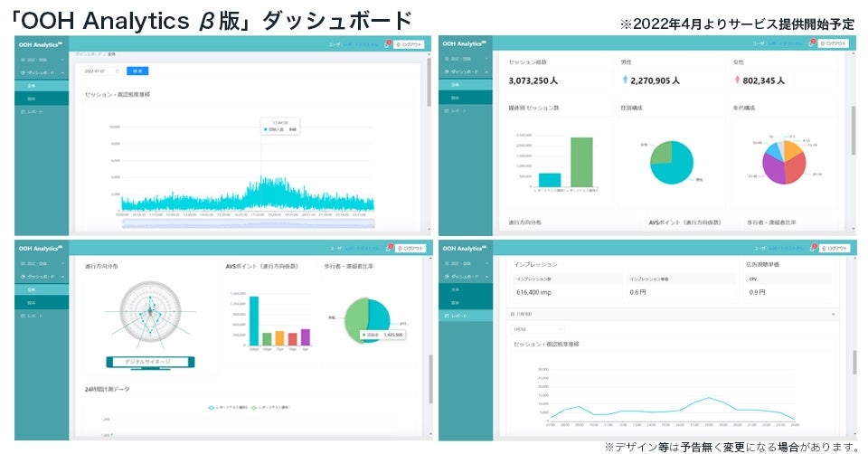Viewport: 868px width, 454px height.
Task: Click the vertical scrollbar of the radar chart screen
Action: pyautogui.click(x=430, y=379)
